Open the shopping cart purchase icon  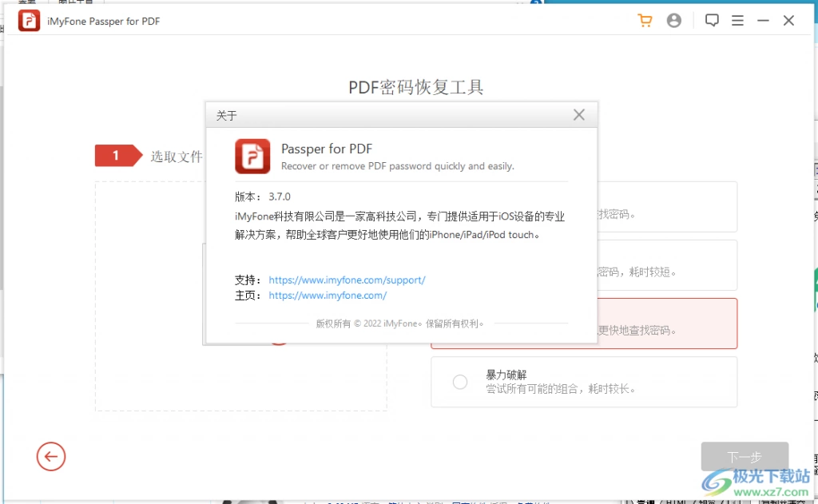pyautogui.click(x=645, y=20)
